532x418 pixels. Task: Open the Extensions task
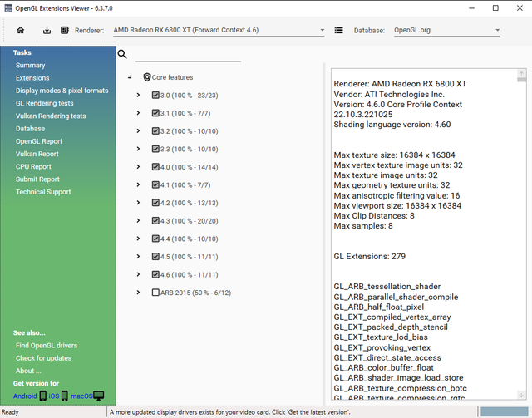32,78
